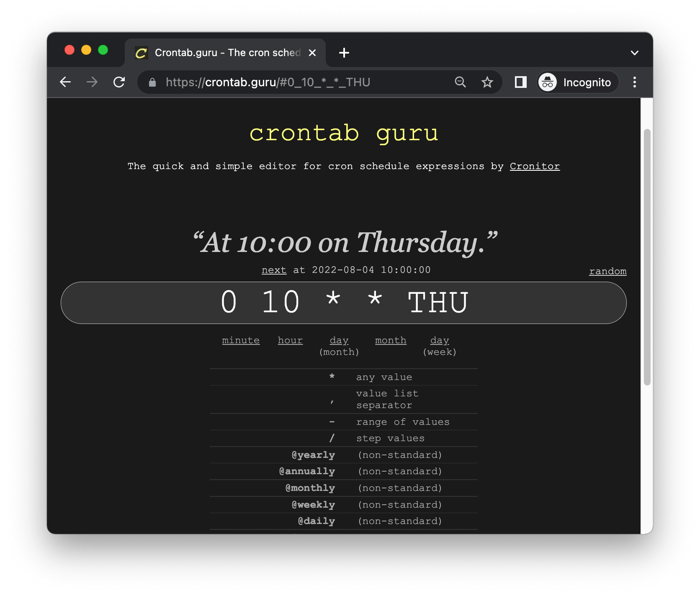700x596 pixels.
Task: Click the crontab guru yellow title
Action: (x=344, y=134)
